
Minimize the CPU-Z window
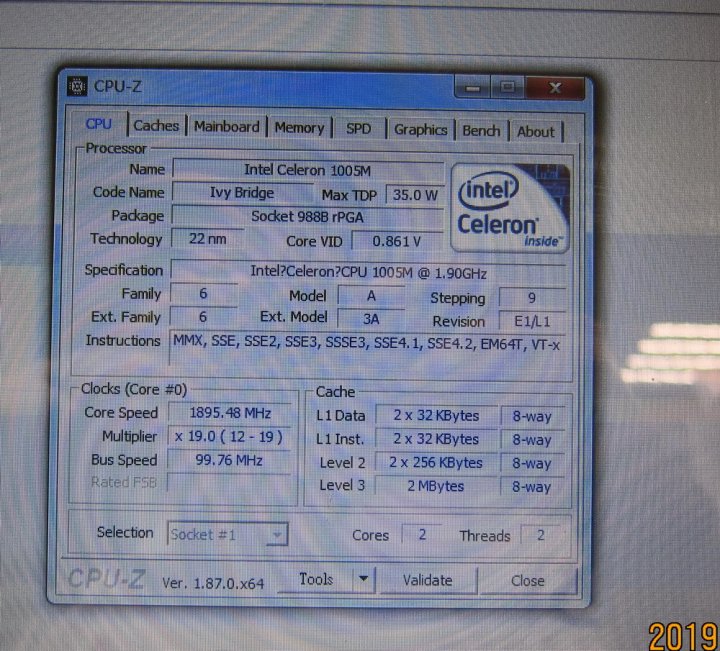point(473,87)
